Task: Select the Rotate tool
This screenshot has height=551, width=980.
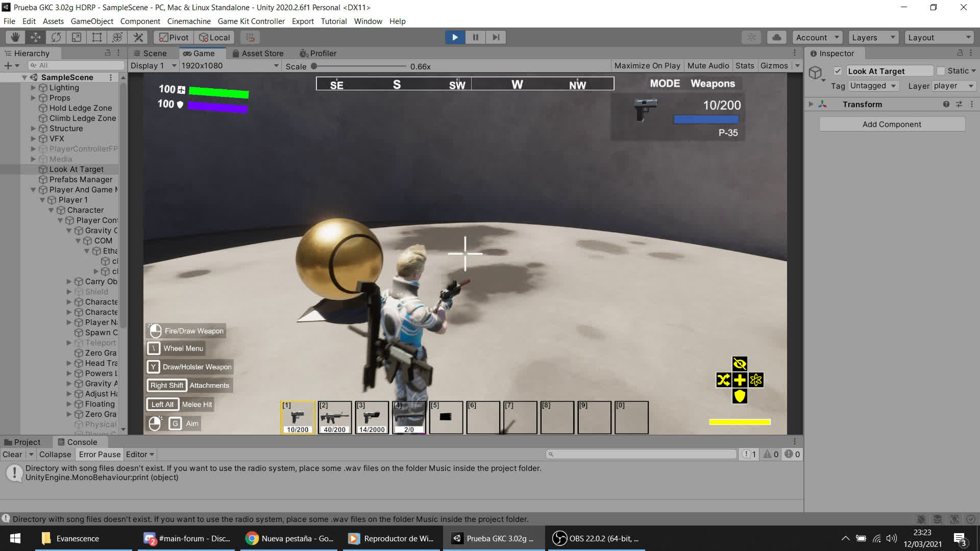Action: [x=56, y=37]
